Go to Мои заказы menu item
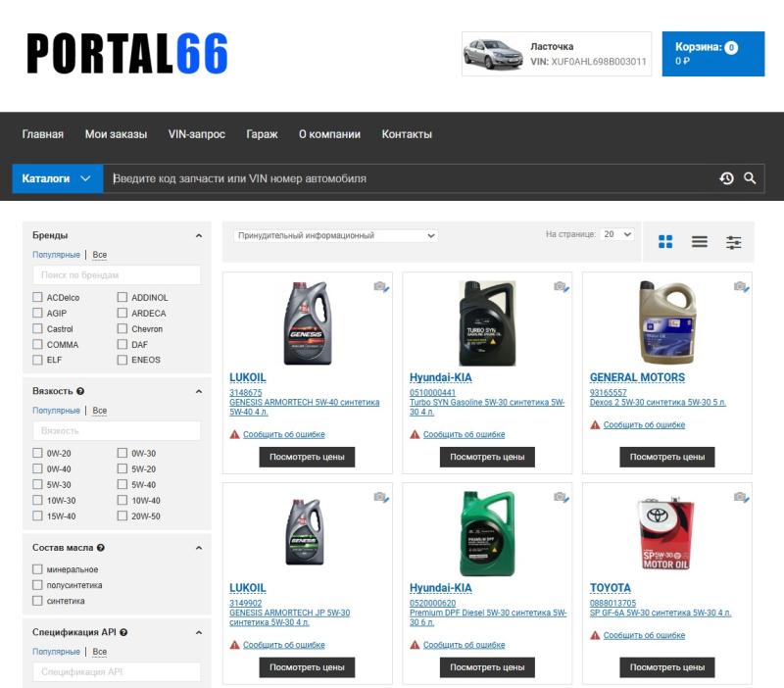The height and width of the screenshot is (688, 784). 116,134
